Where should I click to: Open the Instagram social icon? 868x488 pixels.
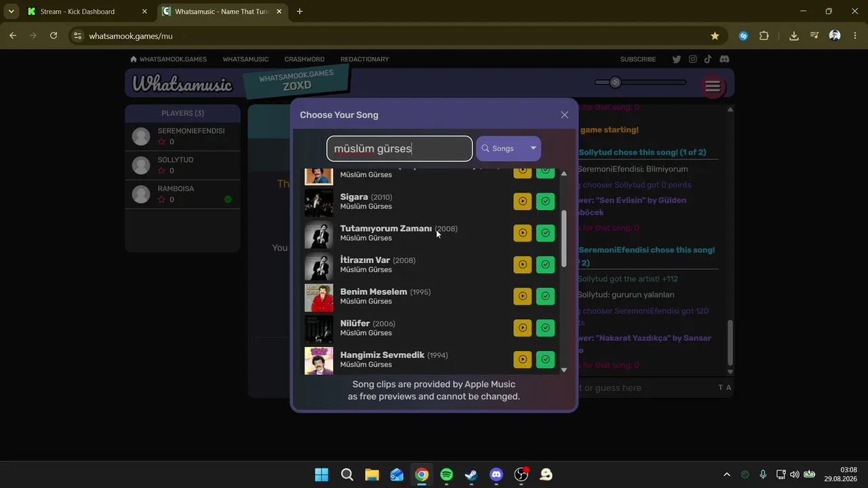[x=692, y=60]
